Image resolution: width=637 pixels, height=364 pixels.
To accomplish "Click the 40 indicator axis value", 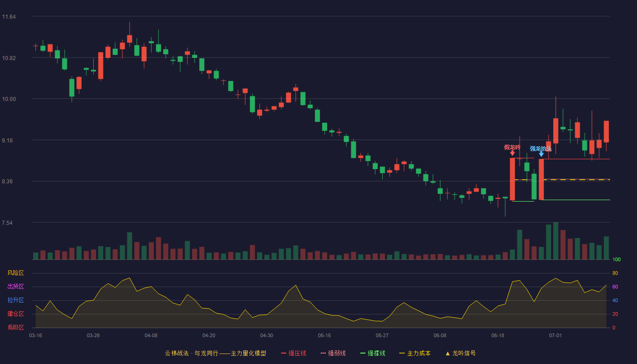I will tap(615, 300).
